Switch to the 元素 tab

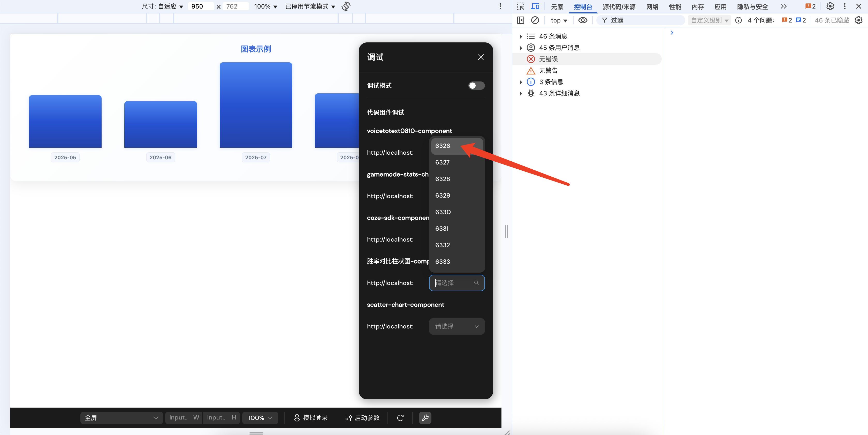[557, 7]
